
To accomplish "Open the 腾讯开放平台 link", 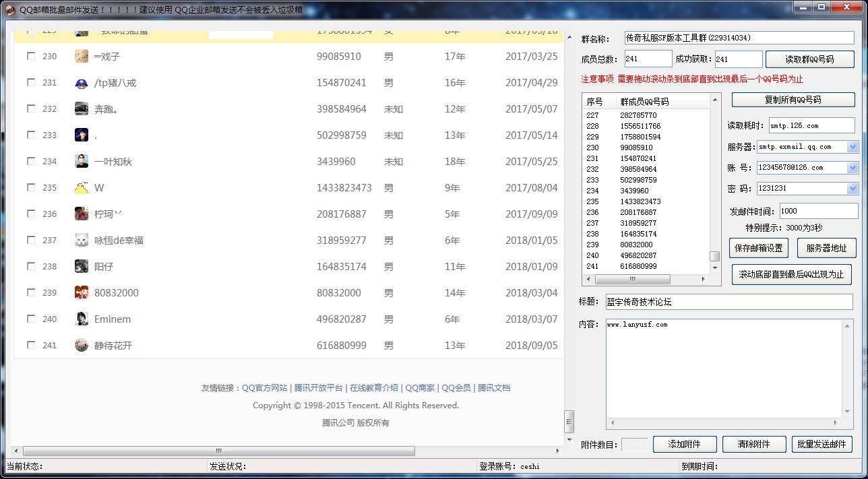I will 318,388.
